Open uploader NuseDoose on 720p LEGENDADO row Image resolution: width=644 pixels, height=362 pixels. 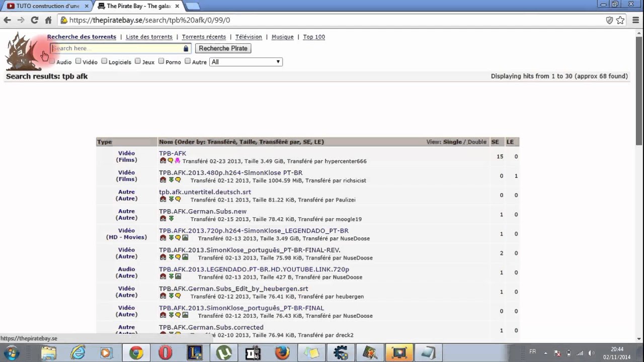click(355, 239)
